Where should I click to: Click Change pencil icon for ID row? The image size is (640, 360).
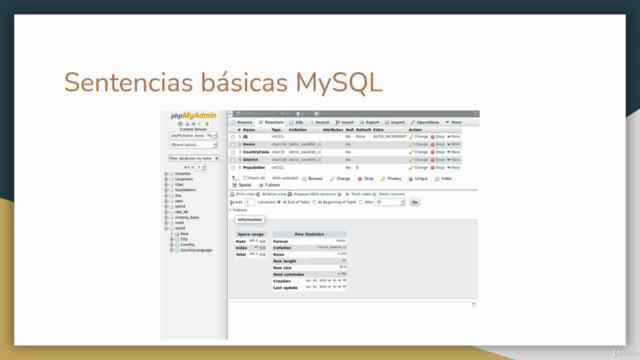[411, 137]
